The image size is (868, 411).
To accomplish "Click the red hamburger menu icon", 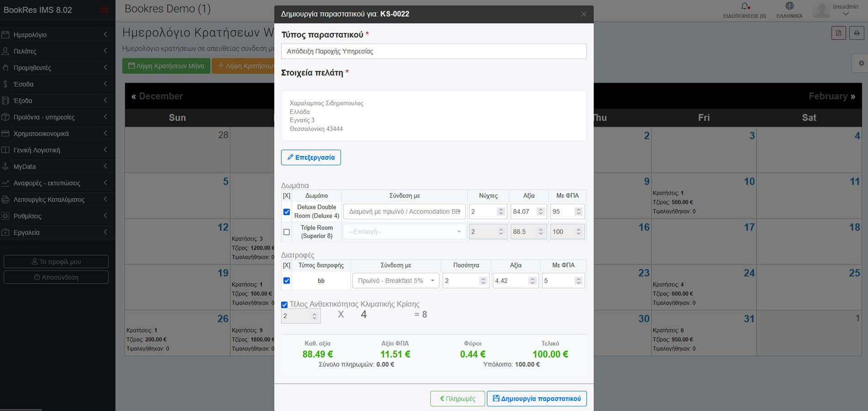I will (x=104, y=10).
